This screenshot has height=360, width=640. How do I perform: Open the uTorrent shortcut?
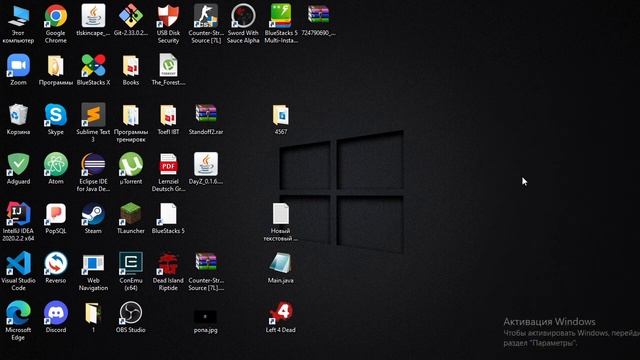tap(131, 164)
